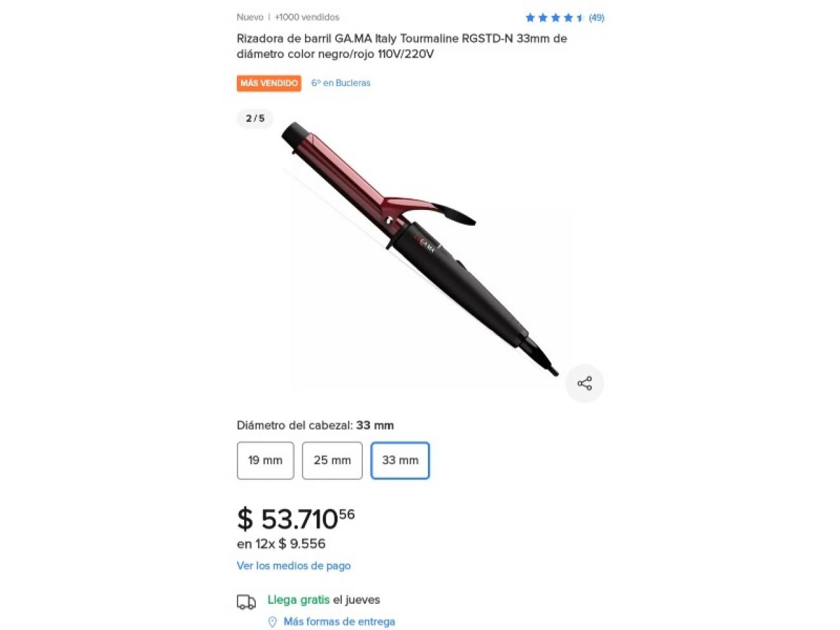
Task: Click the 12x $ 9.556 installments text
Action: (x=281, y=543)
